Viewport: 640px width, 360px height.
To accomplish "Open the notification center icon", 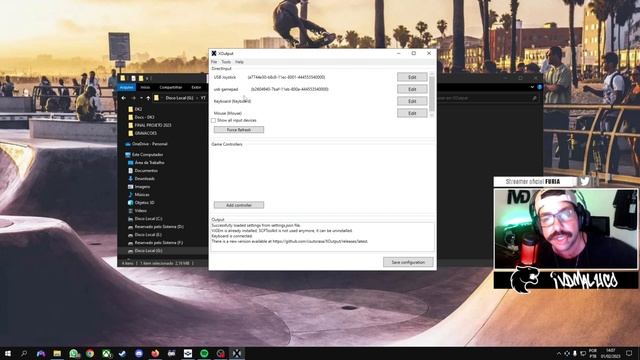I will pos(629,353).
